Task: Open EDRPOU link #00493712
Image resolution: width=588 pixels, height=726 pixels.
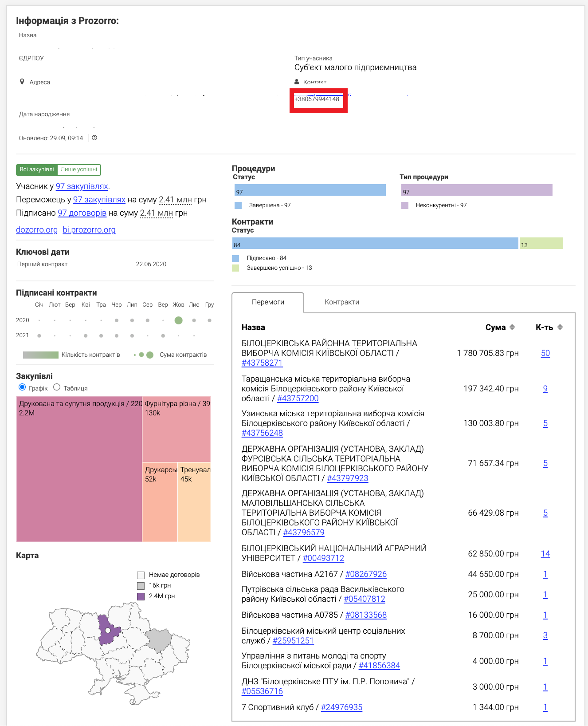Action: 323,558
